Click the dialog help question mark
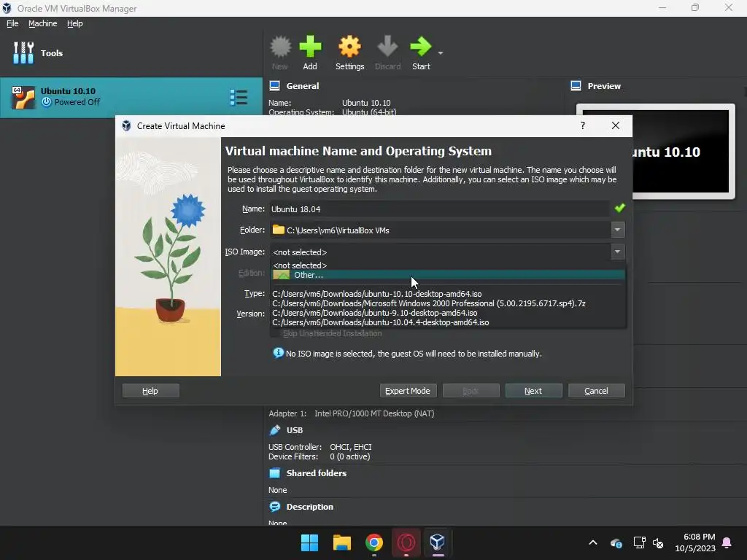The image size is (747, 560). (583, 125)
